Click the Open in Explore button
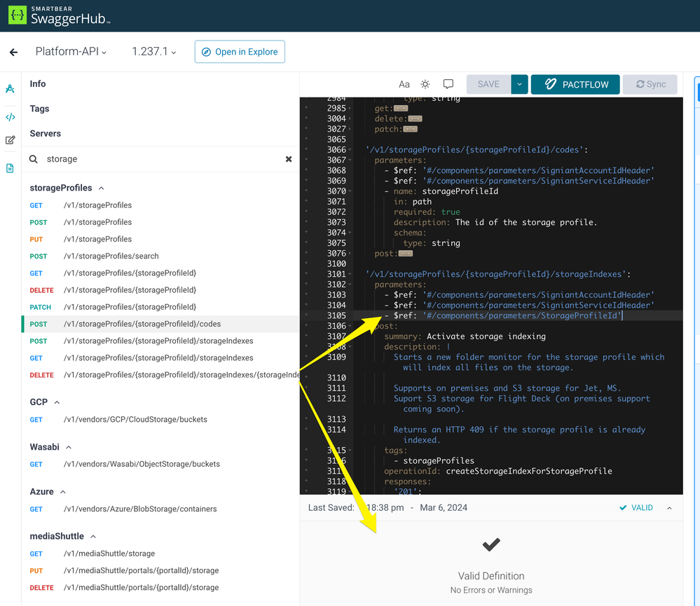 [x=240, y=52]
